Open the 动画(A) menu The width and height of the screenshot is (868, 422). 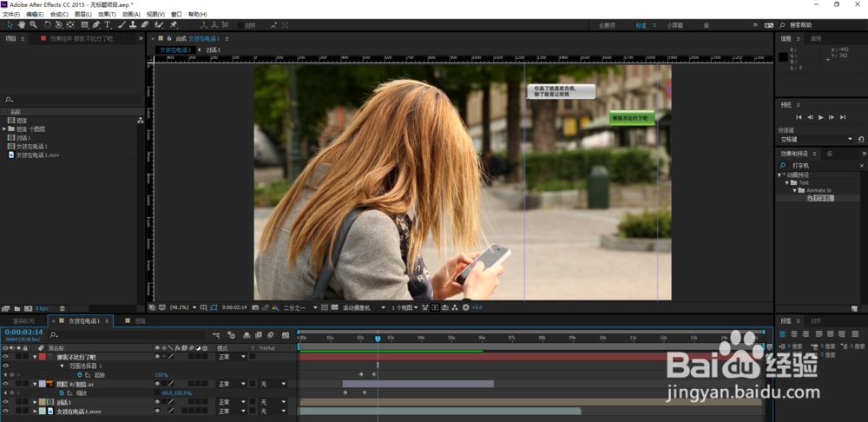coord(131,14)
